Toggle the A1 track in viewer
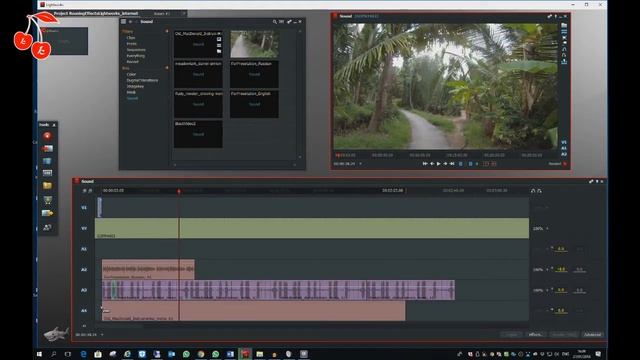Viewport: 640px width, 360px height. coord(564,149)
